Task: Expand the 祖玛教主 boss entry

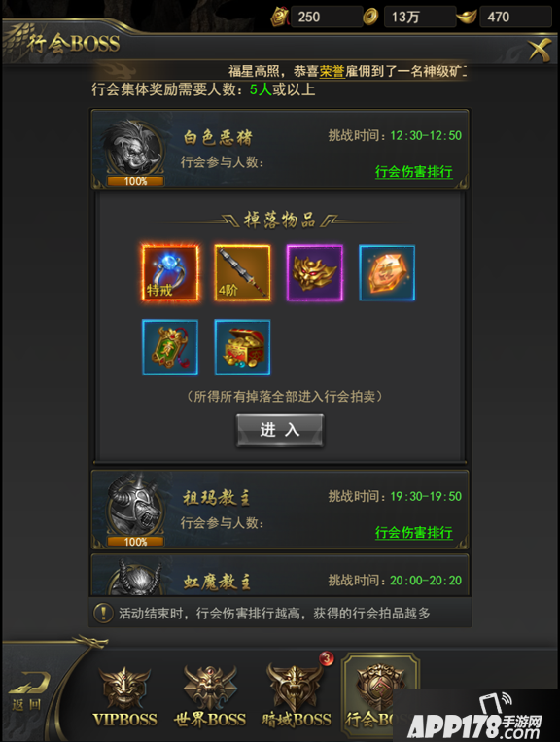Action: click(x=280, y=511)
